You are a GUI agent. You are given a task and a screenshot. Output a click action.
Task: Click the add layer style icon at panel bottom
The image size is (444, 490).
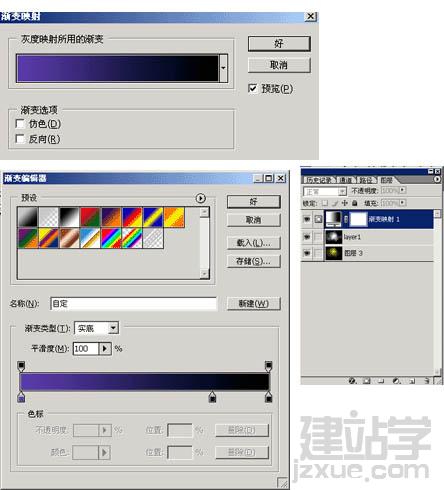[x=352, y=381]
